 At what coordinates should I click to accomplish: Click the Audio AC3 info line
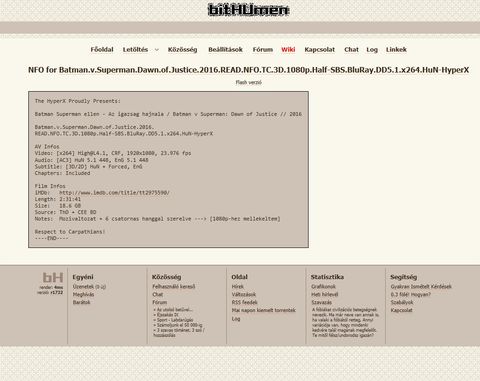point(91,160)
